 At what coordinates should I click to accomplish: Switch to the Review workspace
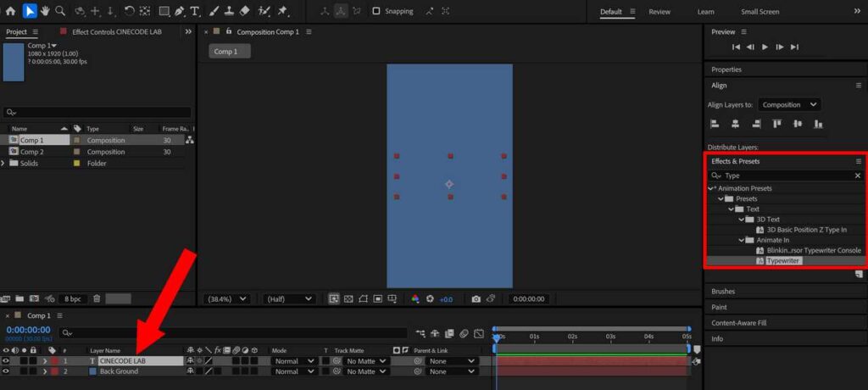click(x=659, y=12)
